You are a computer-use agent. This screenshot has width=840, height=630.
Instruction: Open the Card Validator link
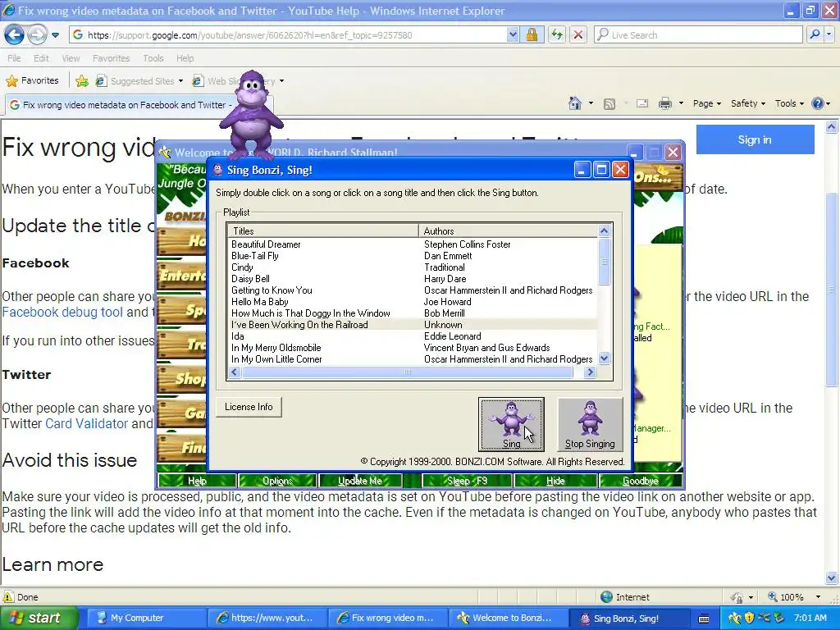tap(86, 424)
